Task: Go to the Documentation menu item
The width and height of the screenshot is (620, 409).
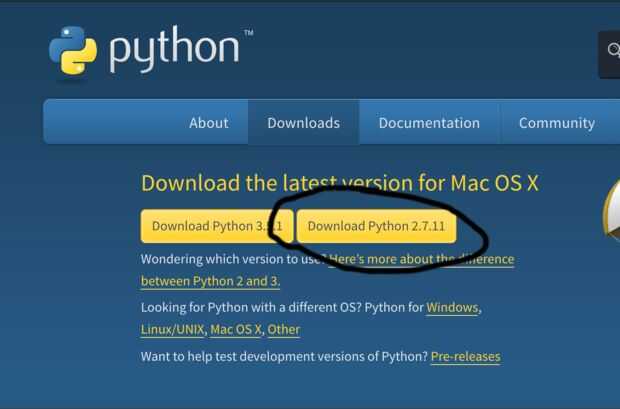Action: tap(429, 123)
